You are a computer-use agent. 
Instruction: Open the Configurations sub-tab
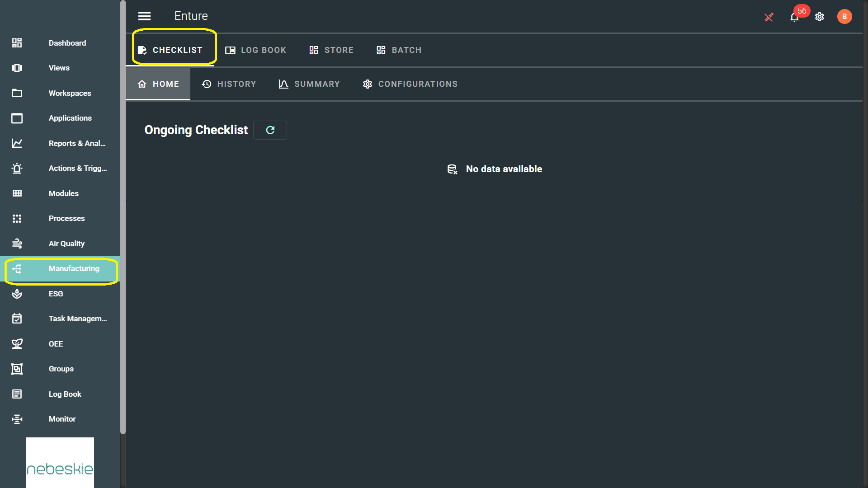tap(410, 84)
